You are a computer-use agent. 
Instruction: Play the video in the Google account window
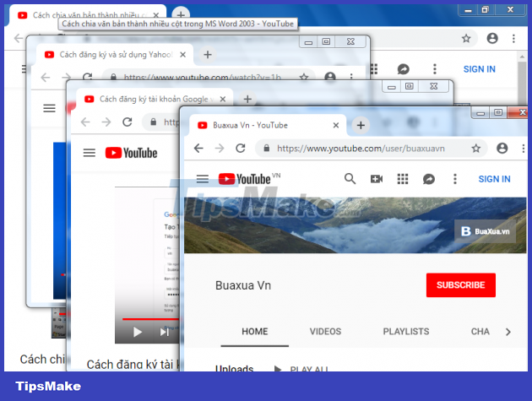tap(138, 332)
